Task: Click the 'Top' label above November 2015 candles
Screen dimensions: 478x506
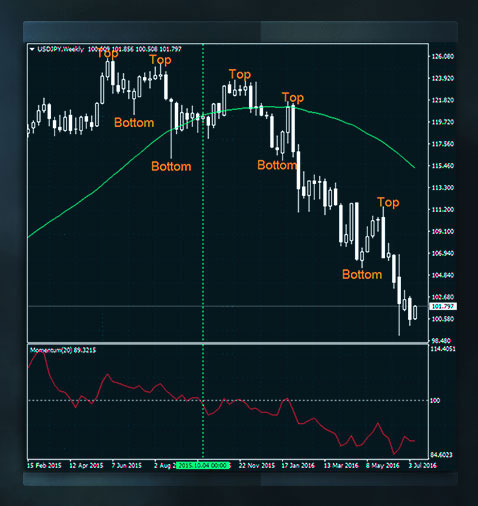Action: [240, 74]
